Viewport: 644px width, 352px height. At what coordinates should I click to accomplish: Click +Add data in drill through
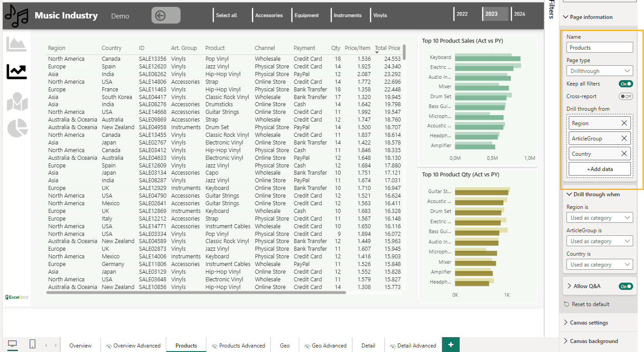(x=599, y=169)
